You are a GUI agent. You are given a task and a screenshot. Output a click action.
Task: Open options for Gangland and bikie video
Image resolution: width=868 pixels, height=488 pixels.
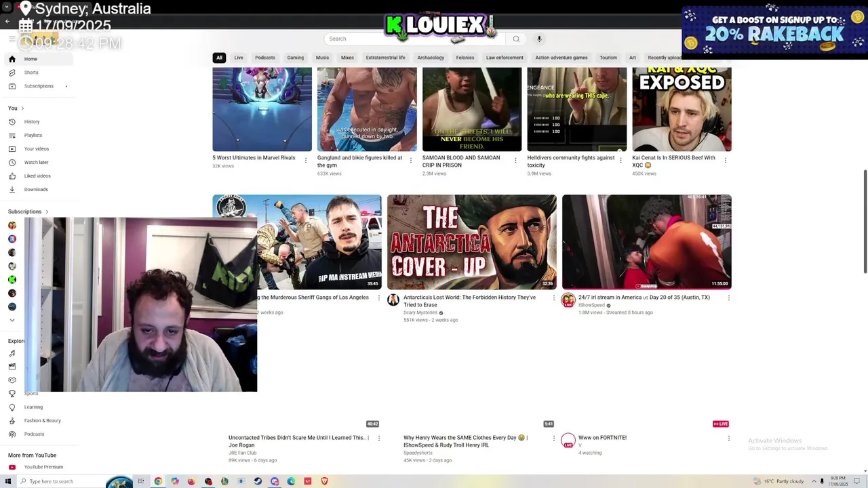tap(410, 161)
